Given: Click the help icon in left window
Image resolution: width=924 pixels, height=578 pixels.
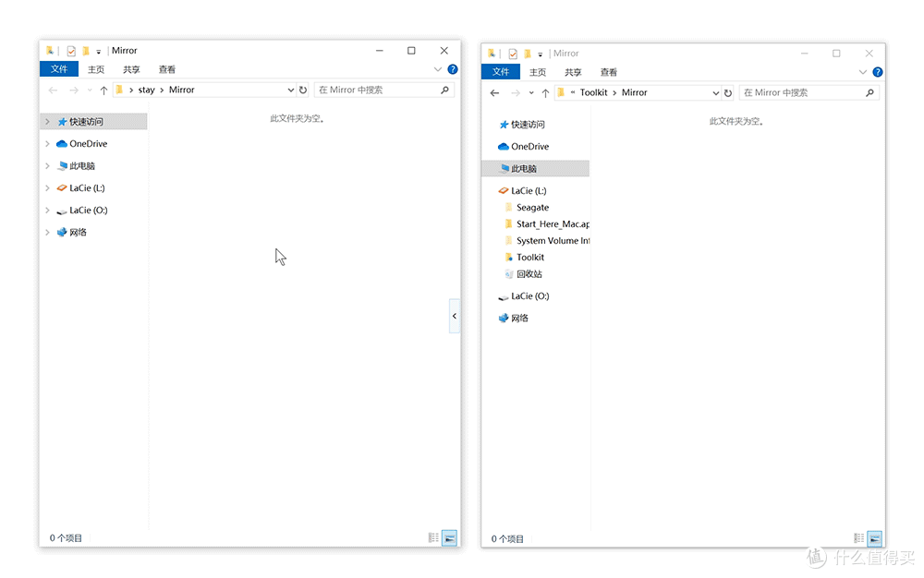Looking at the screenshot, I should pos(453,69).
